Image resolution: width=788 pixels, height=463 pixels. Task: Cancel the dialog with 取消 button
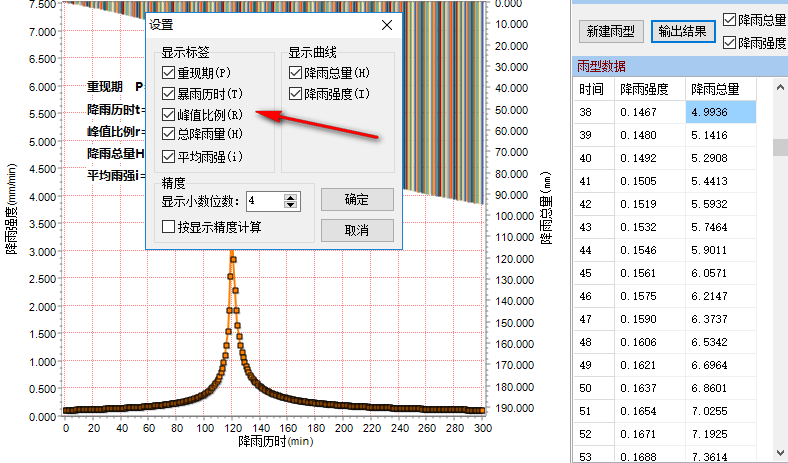click(x=356, y=231)
